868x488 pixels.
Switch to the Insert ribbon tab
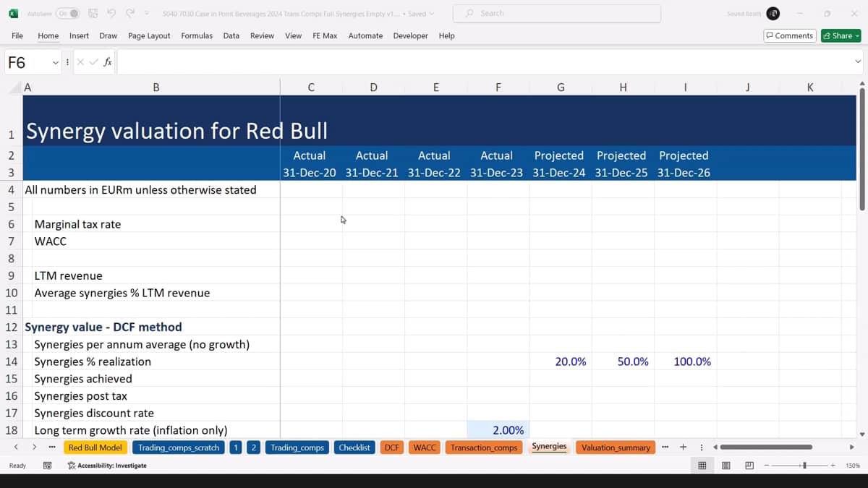click(79, 35)
